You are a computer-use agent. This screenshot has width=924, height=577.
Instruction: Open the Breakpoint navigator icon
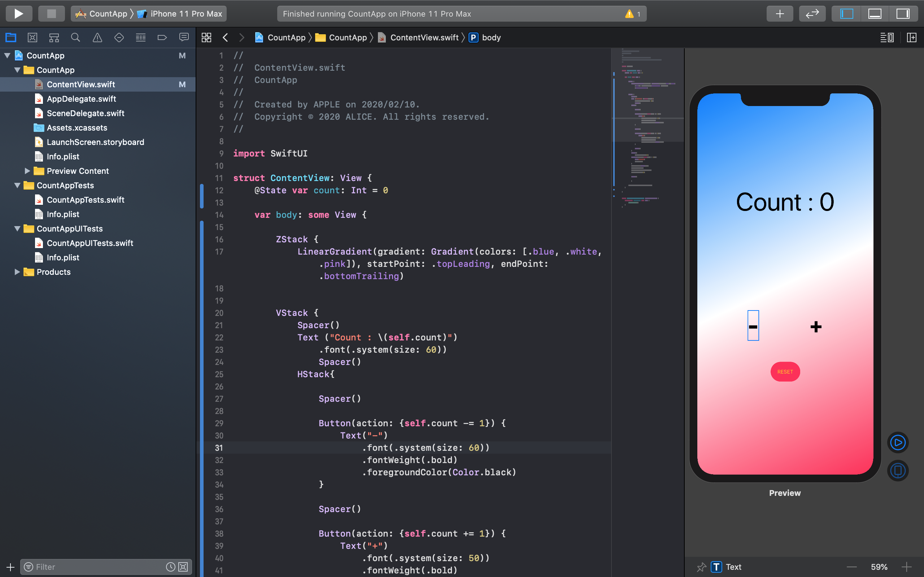click(162, 38)
